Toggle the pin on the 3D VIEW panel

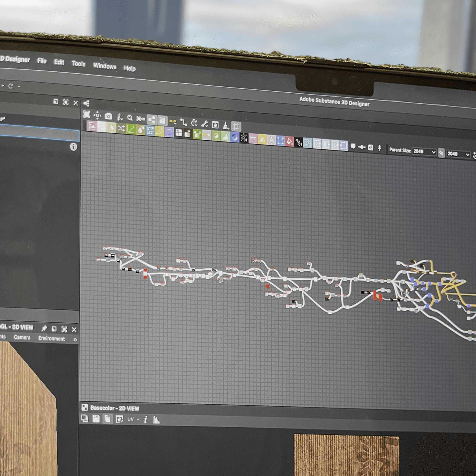pyautogui.click(x=44, y=328)
